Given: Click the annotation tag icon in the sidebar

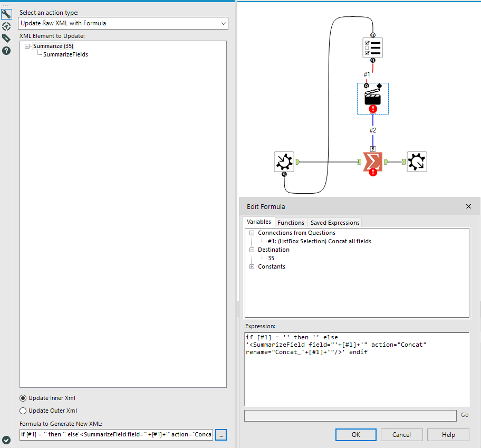Looking at the screenshot, I should (6, 38).
